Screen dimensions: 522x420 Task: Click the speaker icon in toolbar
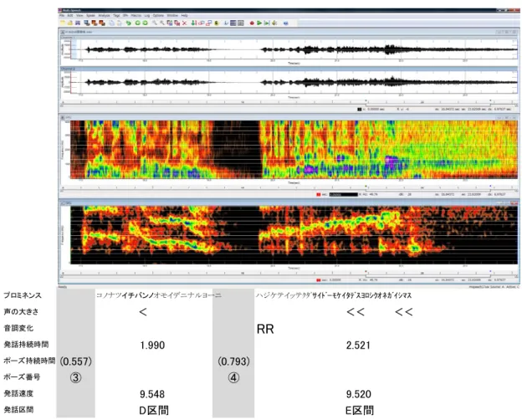274,23
